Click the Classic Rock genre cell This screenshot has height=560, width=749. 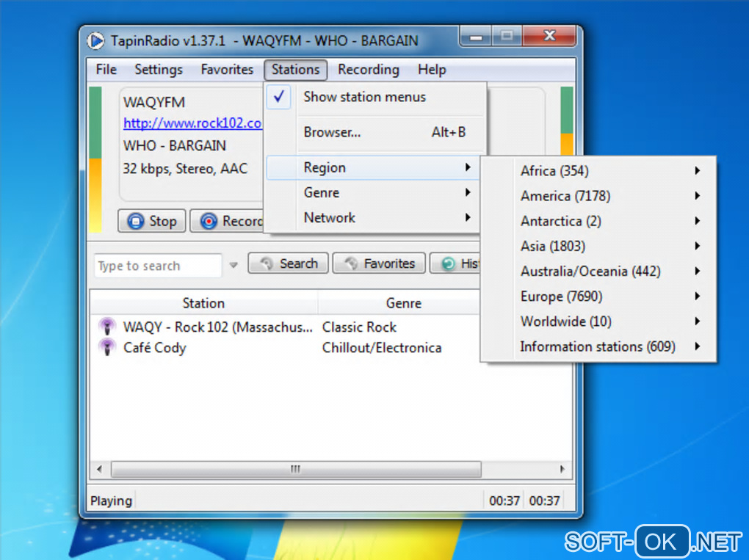tap(359, 327)
